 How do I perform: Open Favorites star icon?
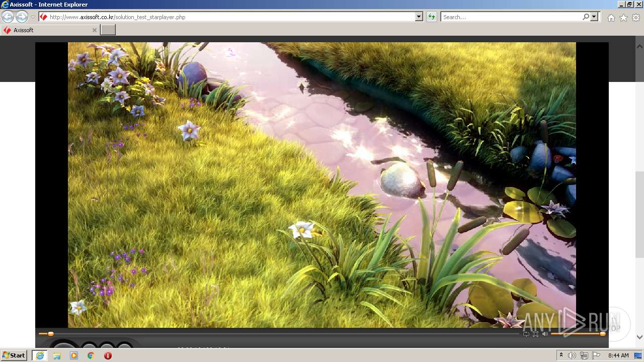623,18
